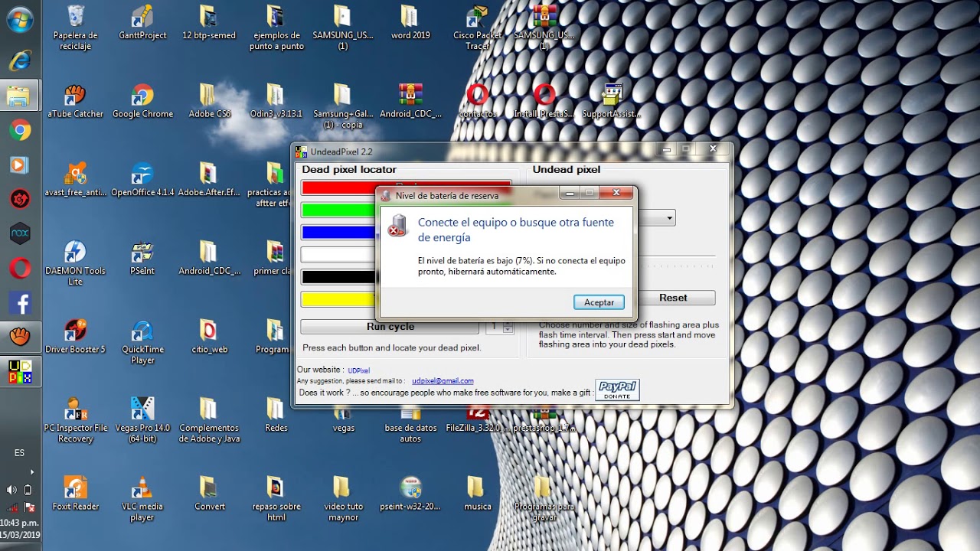This screenshot has width=980, height=551.
Task: Click the udpixel@gmail.com mail link
Action: coord(443,381)
